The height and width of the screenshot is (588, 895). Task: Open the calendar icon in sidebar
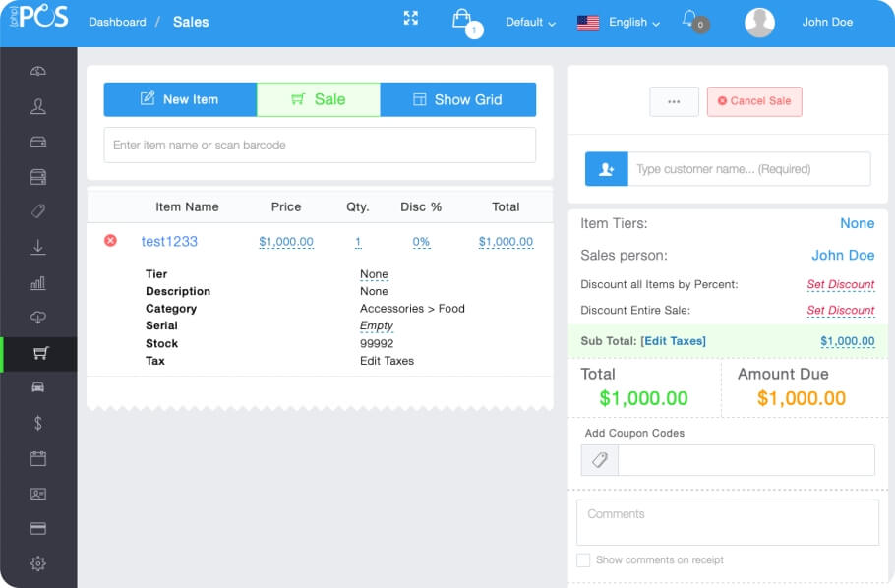(38, 458)
